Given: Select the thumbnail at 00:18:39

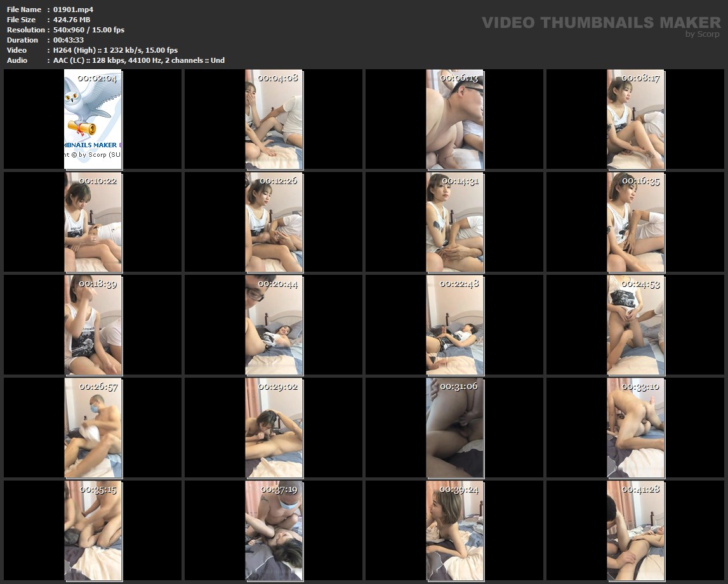Looking at the screenshot, I should tap(93, 325).
